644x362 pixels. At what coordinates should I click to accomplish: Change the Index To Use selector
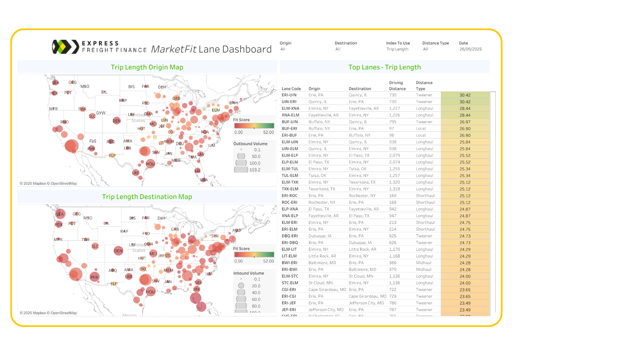click(398, 49)
